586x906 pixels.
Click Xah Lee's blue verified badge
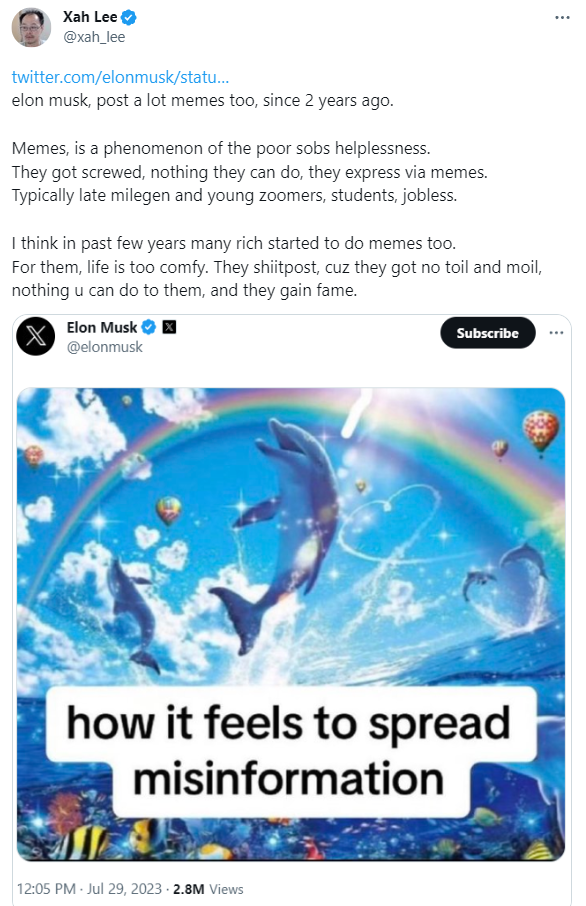129,18
